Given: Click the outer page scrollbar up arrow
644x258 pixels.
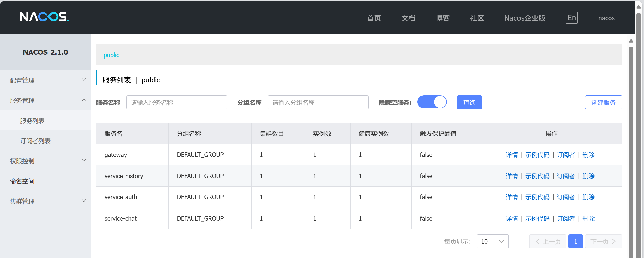Looking at the screenshot, I should [639, 7].
